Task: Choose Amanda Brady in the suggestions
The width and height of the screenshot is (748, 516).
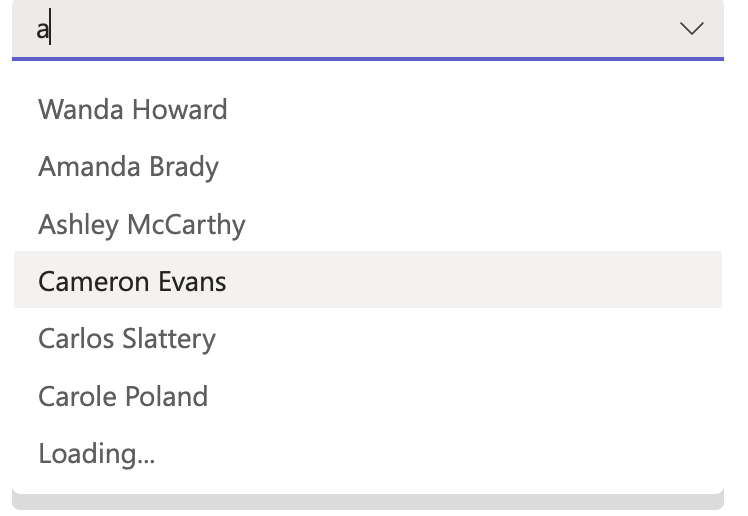Action: coord(128,166)
